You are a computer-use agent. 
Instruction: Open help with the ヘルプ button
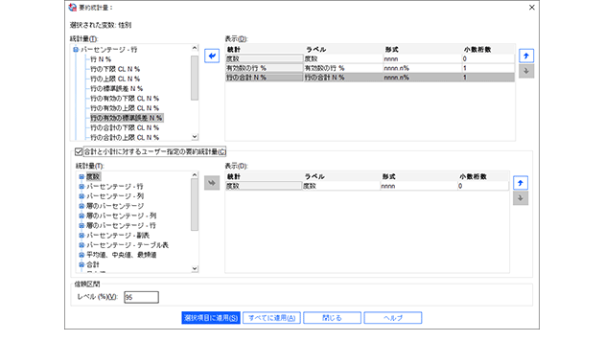coord(393,318)
